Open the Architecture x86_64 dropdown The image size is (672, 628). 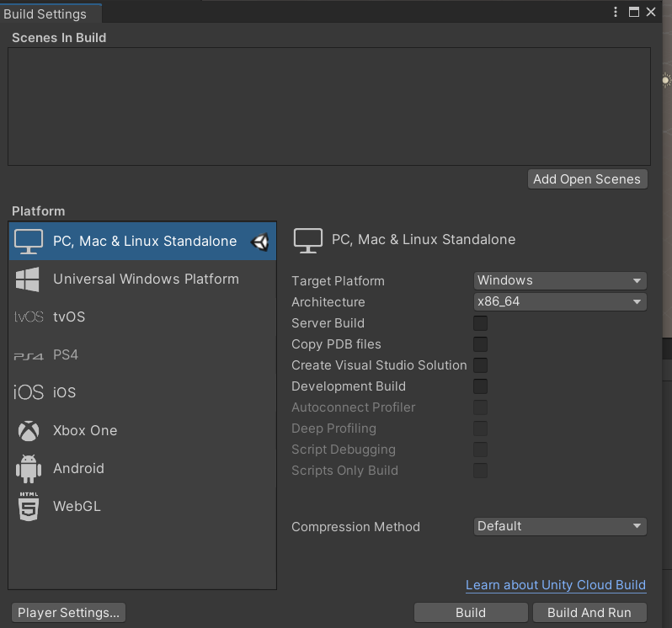point(560,301)
